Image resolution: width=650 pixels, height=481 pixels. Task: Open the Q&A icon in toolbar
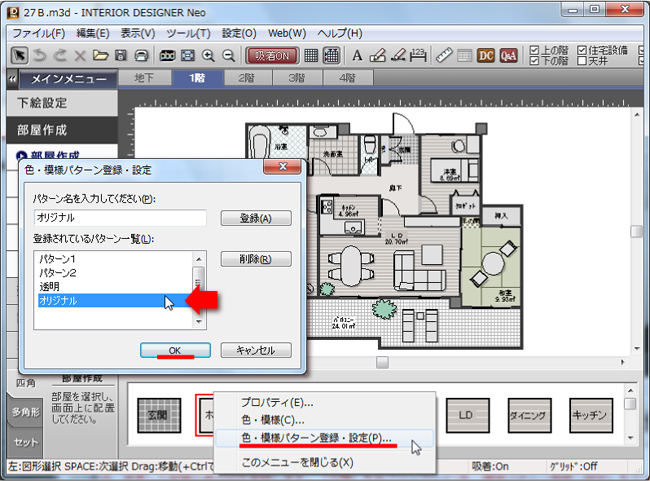tap(509, 55)
